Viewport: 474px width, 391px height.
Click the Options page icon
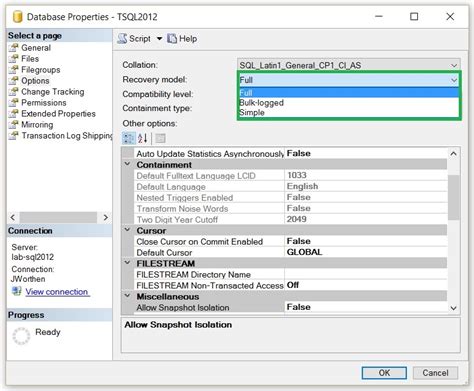(x=14, y=81)
